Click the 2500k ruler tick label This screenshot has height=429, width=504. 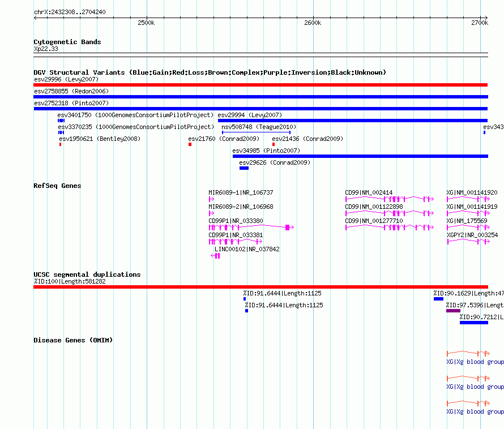tap(146, 23)
